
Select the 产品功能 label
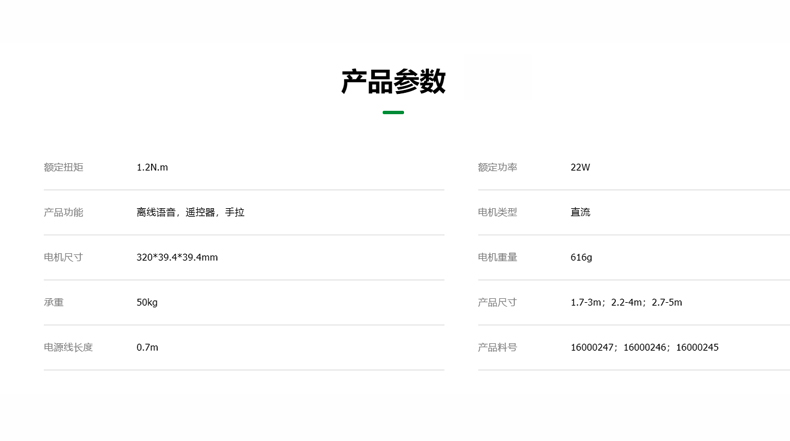pos(63,213)
